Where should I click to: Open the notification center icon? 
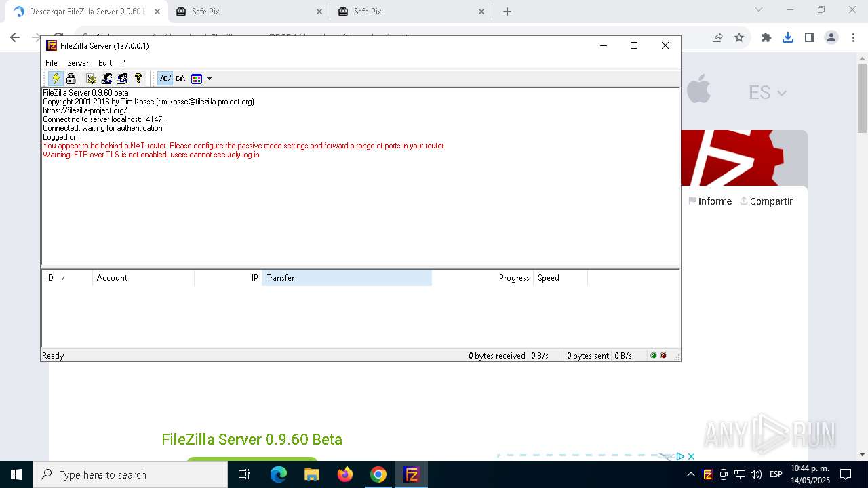coord(846,474)
